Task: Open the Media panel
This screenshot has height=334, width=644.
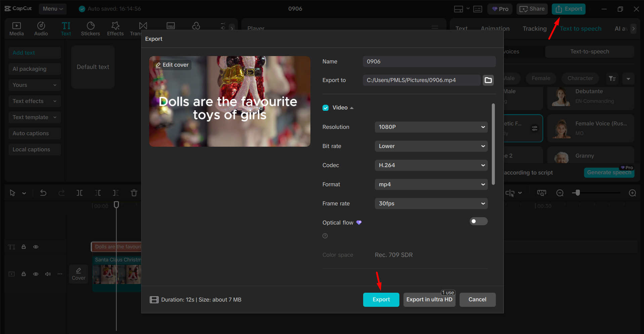Action: (x=16, y=28)
